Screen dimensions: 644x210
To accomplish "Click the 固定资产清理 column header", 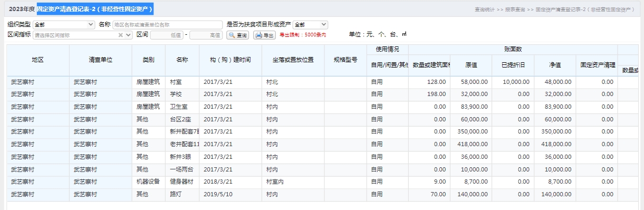I will [x=597, y=65].
